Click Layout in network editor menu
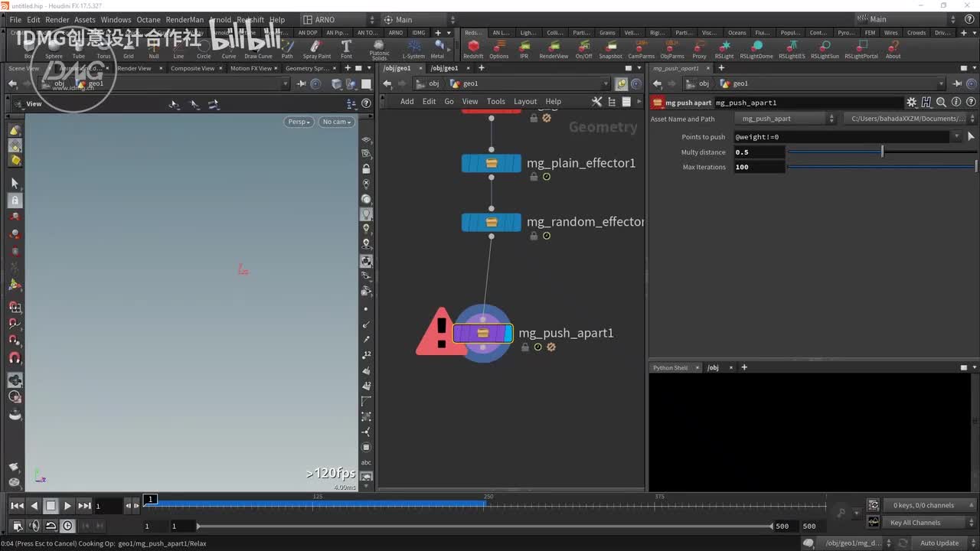The width and height of the screenshot is (980, 551). [x=525, y=101]
